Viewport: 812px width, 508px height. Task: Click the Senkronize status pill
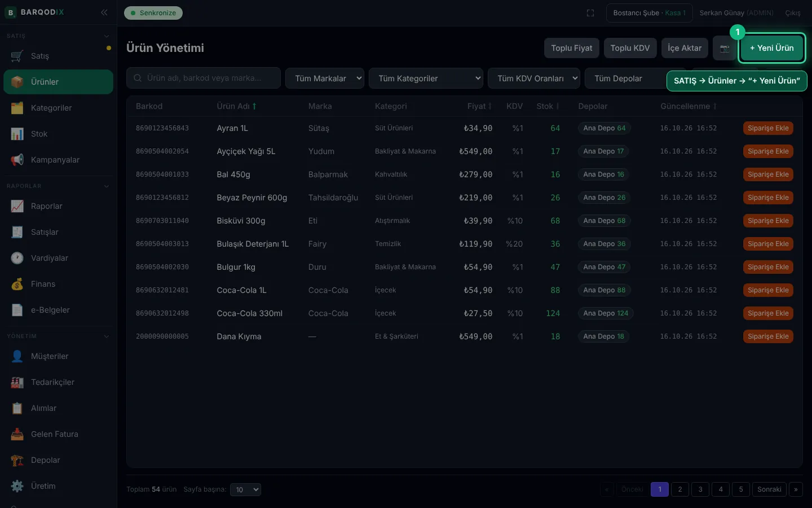(x=153, y=13)
